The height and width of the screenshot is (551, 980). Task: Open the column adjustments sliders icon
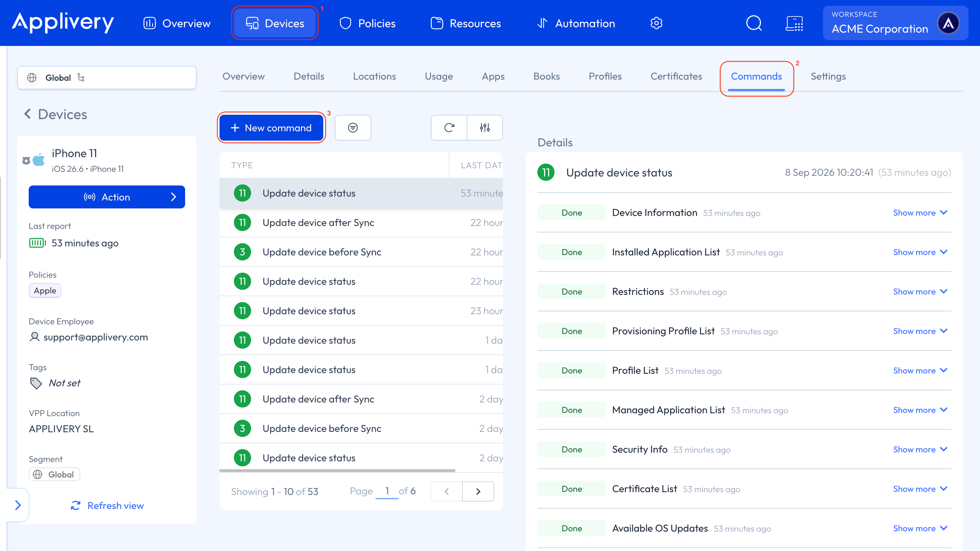485,128
